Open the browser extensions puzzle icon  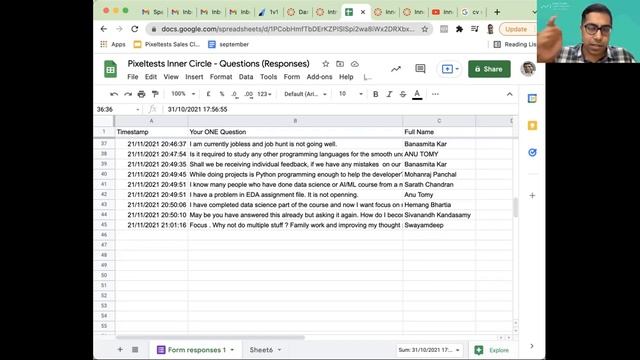459,29
